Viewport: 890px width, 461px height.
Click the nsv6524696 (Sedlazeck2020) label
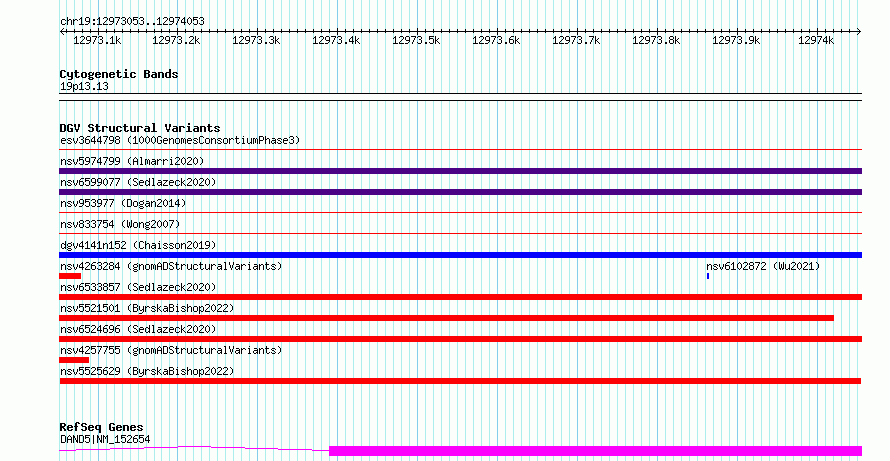(x=138, y=329)
